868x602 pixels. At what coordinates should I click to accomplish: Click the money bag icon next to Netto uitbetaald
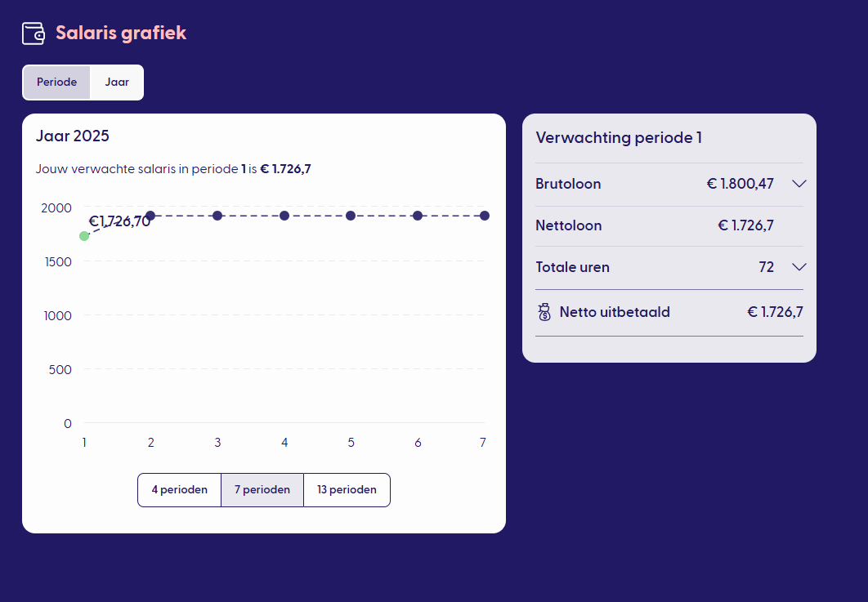click(545, 312)
